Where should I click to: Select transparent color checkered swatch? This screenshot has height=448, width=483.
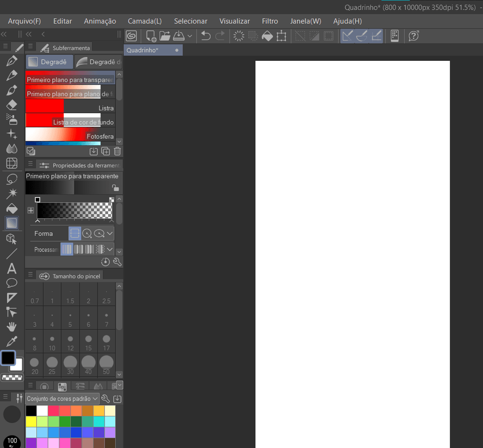click(x=12, y=377)
